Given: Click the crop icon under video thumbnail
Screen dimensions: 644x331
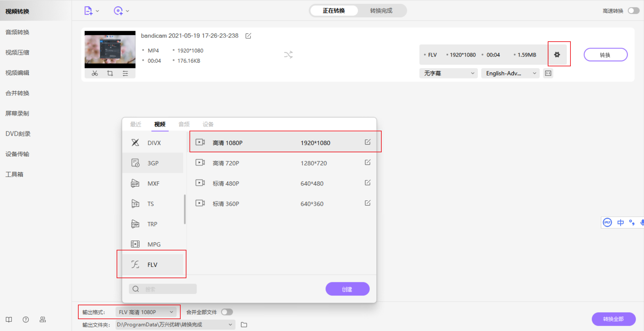Looking at the screenshot, I should (x=110, y=73).
